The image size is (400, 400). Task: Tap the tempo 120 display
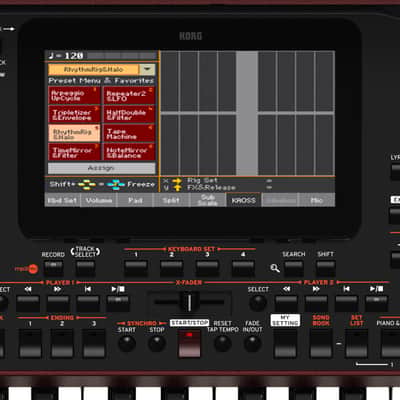[66, 56]
